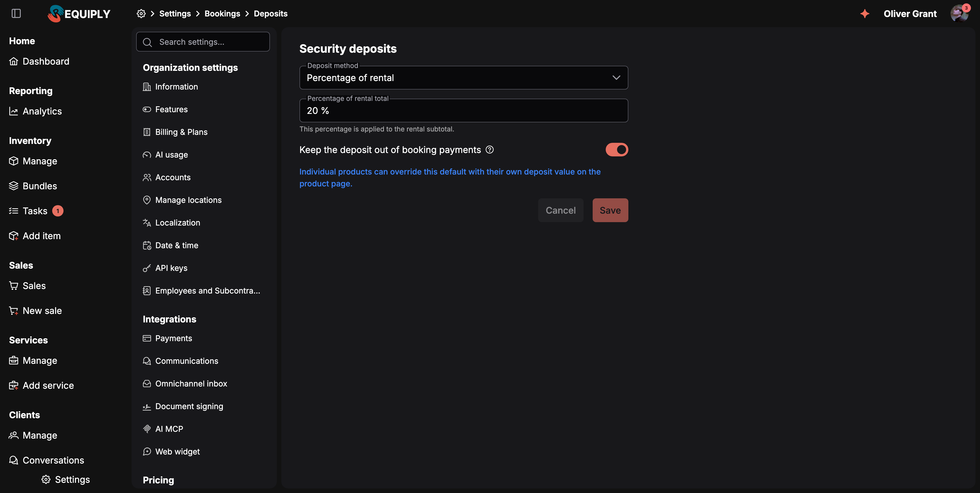Open Document signing settings
The width and height of the screenshot is (980, 493).
point(183,406)
